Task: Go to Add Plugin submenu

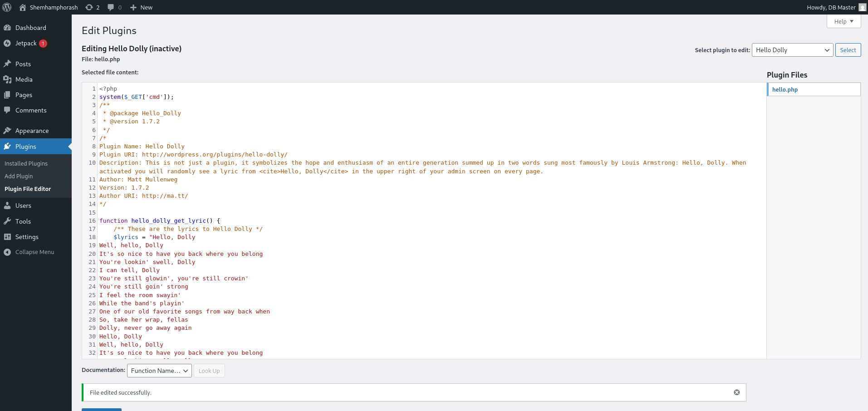Action: [19, 176]
